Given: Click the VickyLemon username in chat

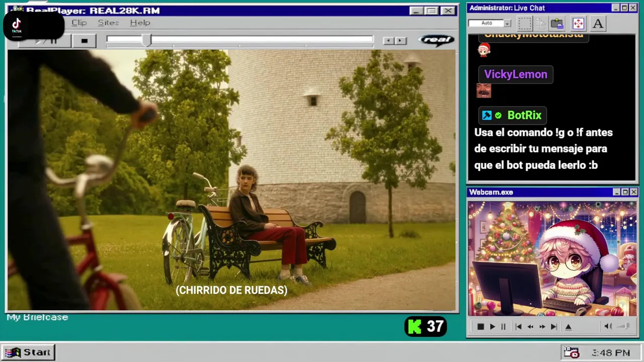Looking at the screenshot, I should click(516, 74).
